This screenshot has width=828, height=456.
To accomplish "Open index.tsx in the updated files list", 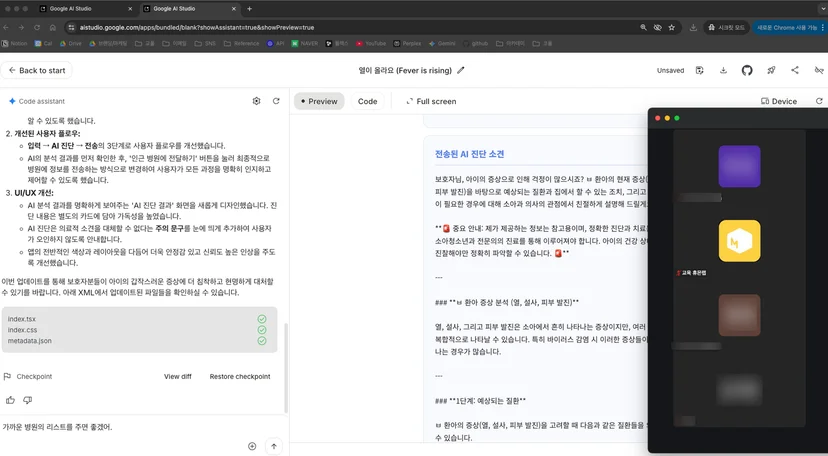I will [x=22, y=319].
